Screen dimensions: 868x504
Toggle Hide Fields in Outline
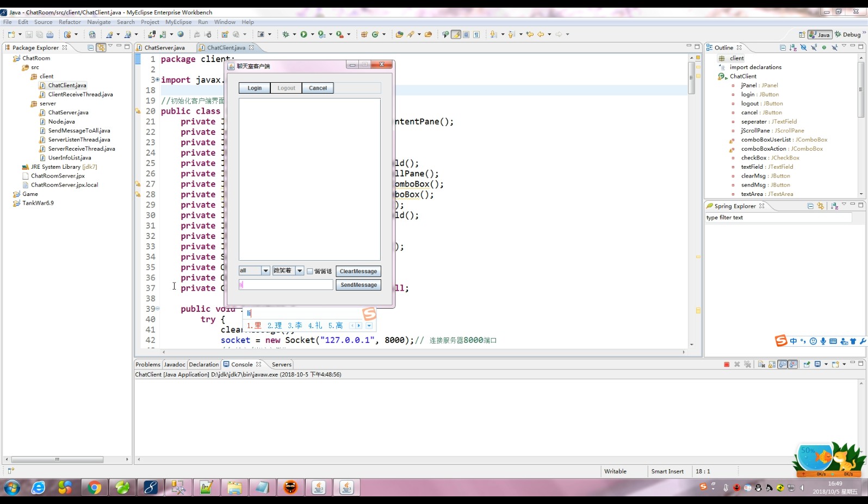803,47
